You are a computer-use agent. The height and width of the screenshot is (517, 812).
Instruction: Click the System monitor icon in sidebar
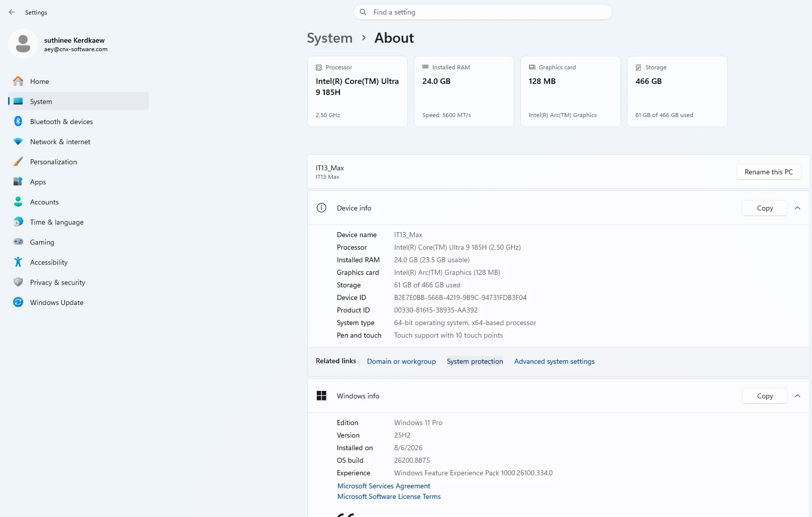(18, 101)
